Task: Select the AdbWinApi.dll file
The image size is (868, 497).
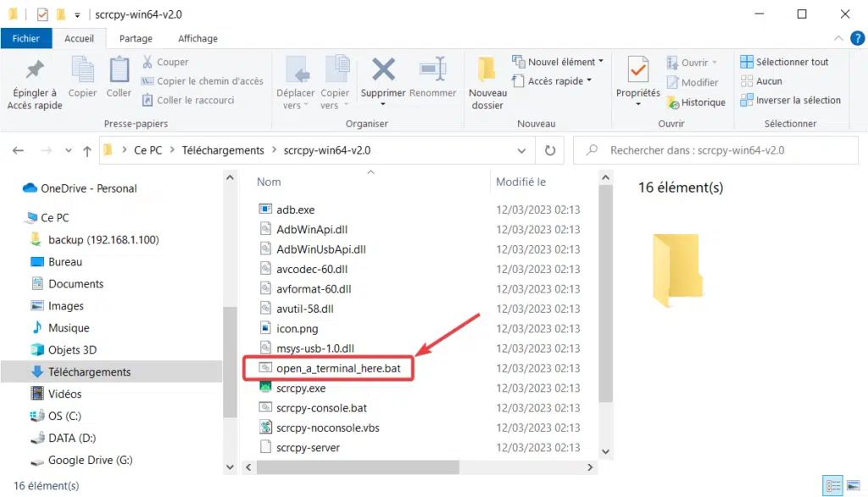Action: tap(303, 229)
